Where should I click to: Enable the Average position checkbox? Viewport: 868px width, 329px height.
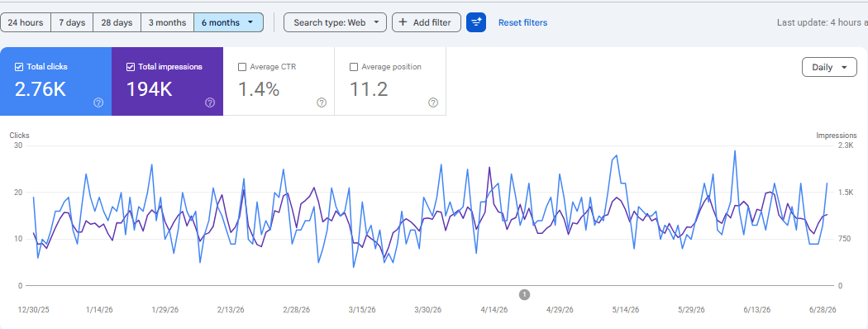tap(354, 67)
